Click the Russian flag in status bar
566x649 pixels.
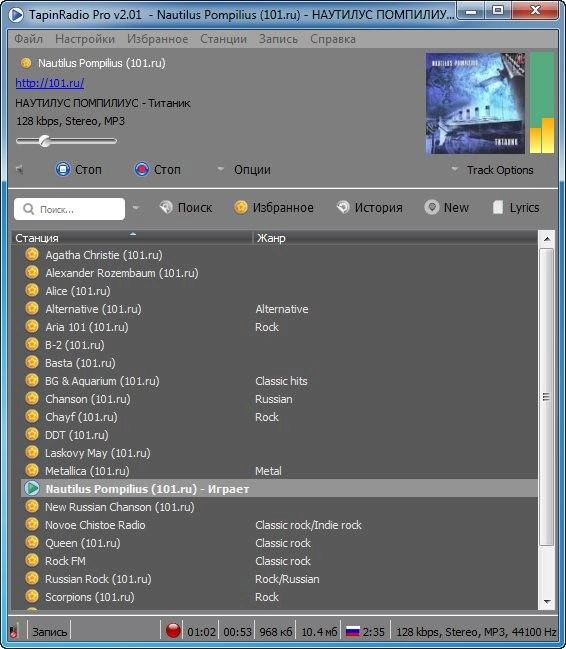point(352,632)
